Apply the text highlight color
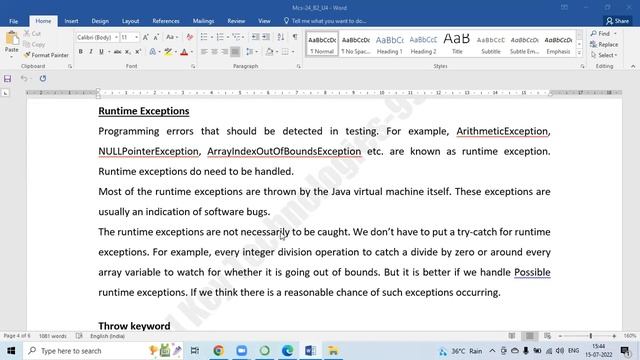640x360 pixels. (x=168, y=52)
